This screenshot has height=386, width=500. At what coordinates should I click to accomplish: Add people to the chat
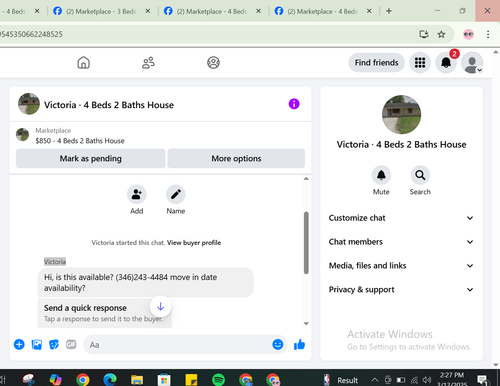(x=136, y=194)
